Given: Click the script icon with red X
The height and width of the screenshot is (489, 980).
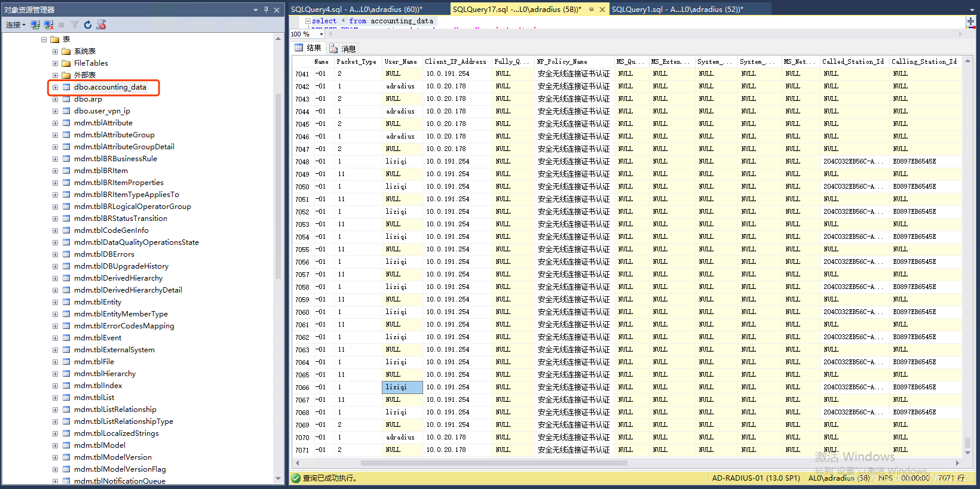Looking at the screenshot, I should (102, 24).
